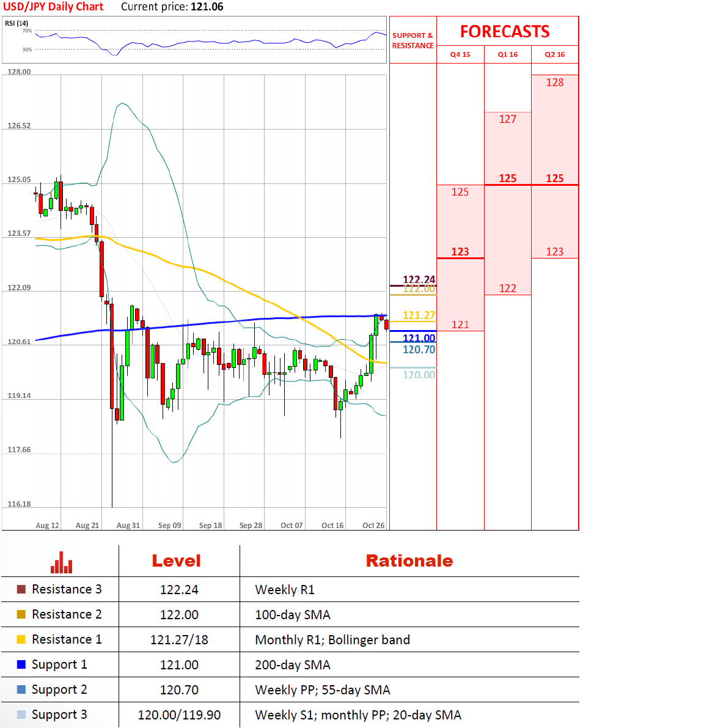Click the 128.00 price axis label
Viewport: 704px width, 728px height.
point(19,72)
